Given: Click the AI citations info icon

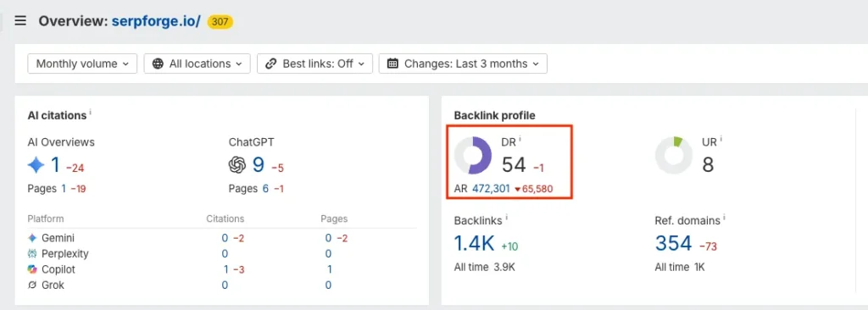Looking at the screenshot, I should (90, 113).
